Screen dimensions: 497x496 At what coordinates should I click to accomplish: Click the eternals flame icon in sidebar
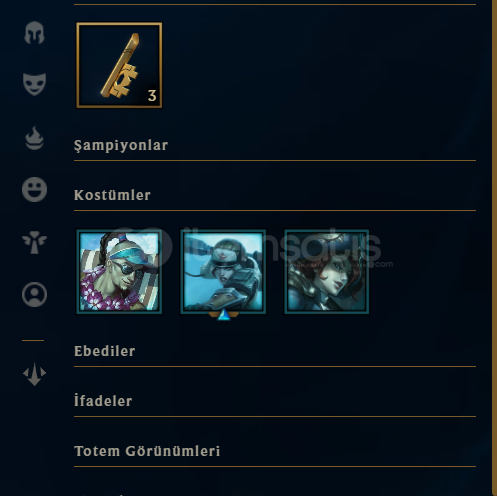(x=34, y=138)
